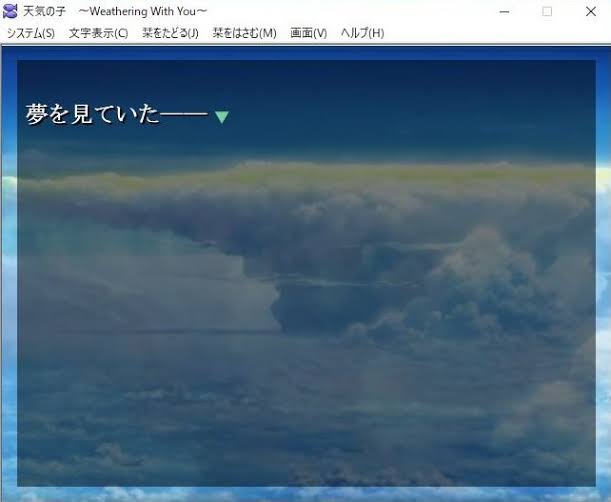Open the システム(S) menu
This screenshot has width=611, height=502.
coord(31,33)
